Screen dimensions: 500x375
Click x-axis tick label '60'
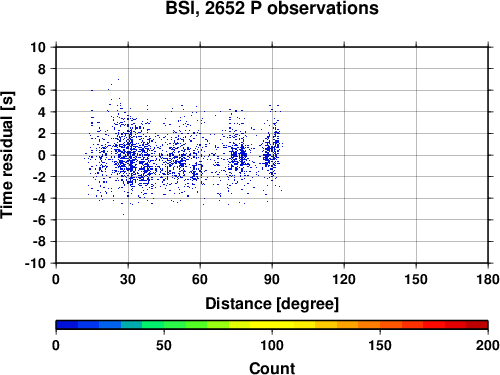200,279
